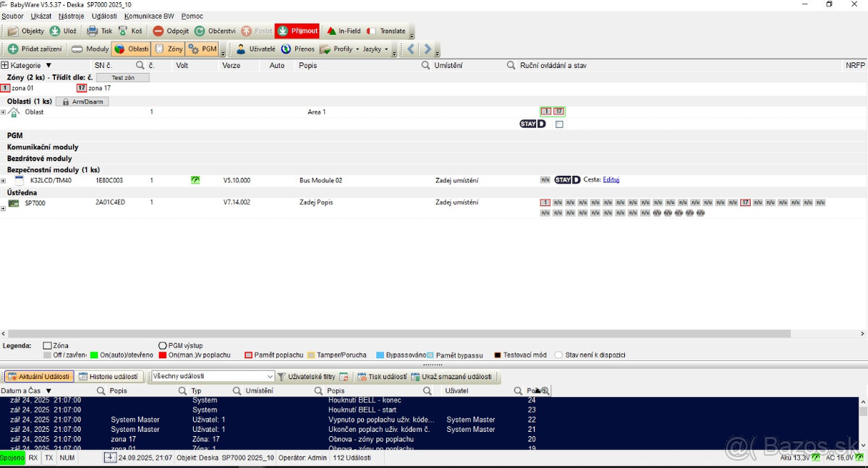Expand the SP7000 panel tree row

pos(3,208)
